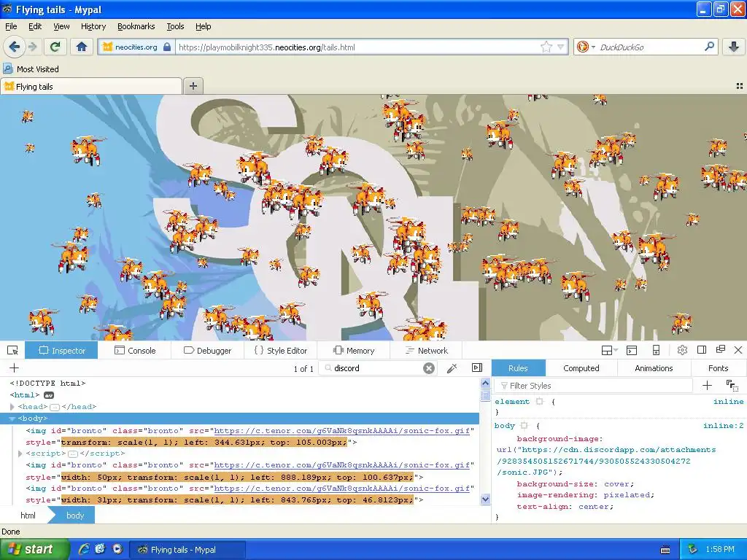Image resolution: width=747 pixels, height=560 pixels.
Task: Switch to the Style Editor panel
Action: click(281, 351)
